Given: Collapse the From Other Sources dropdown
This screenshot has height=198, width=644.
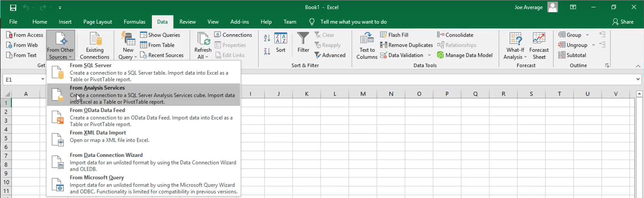Looking at the screenshot, I should [61, 45].
